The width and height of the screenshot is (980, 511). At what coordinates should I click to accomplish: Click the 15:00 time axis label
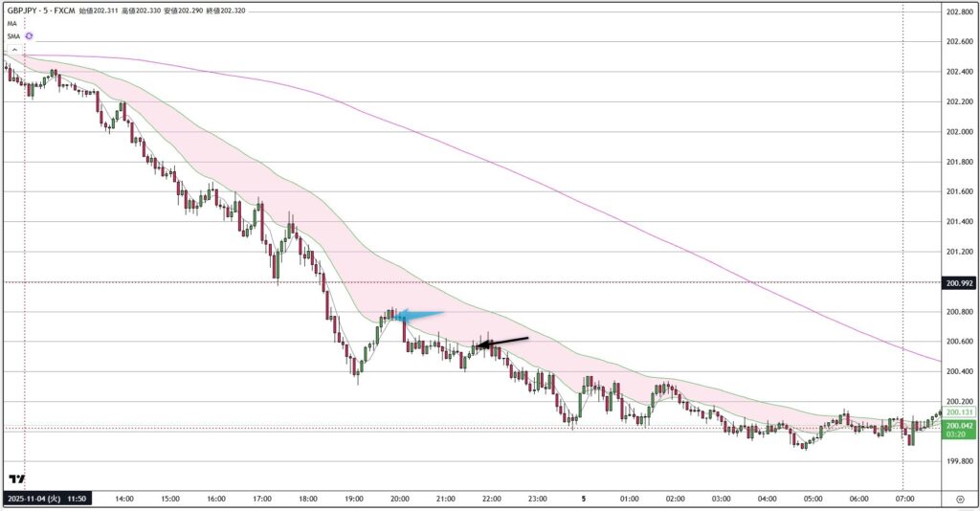coord(170,499)
